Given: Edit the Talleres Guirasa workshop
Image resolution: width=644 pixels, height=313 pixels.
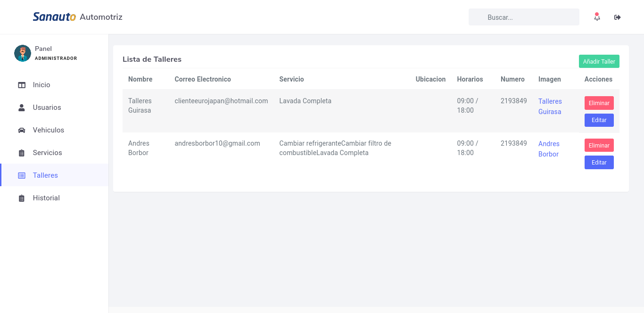Looking at the screenshot, I should [x=599, y=120].
